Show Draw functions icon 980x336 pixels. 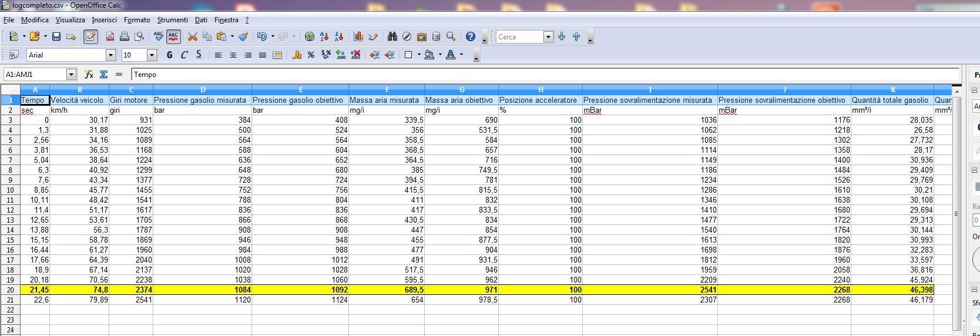click(x=373, y=36)
